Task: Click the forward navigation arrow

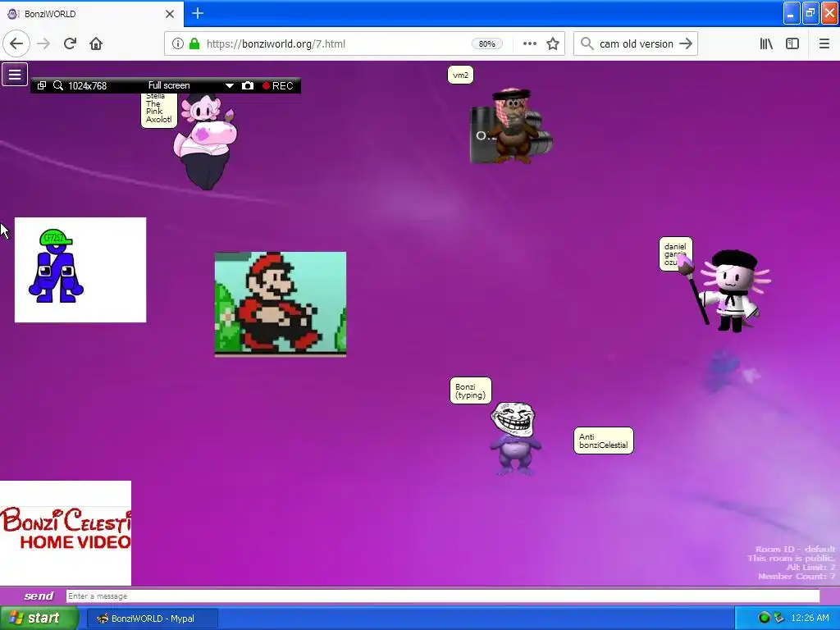Action: tap(44, 44)
